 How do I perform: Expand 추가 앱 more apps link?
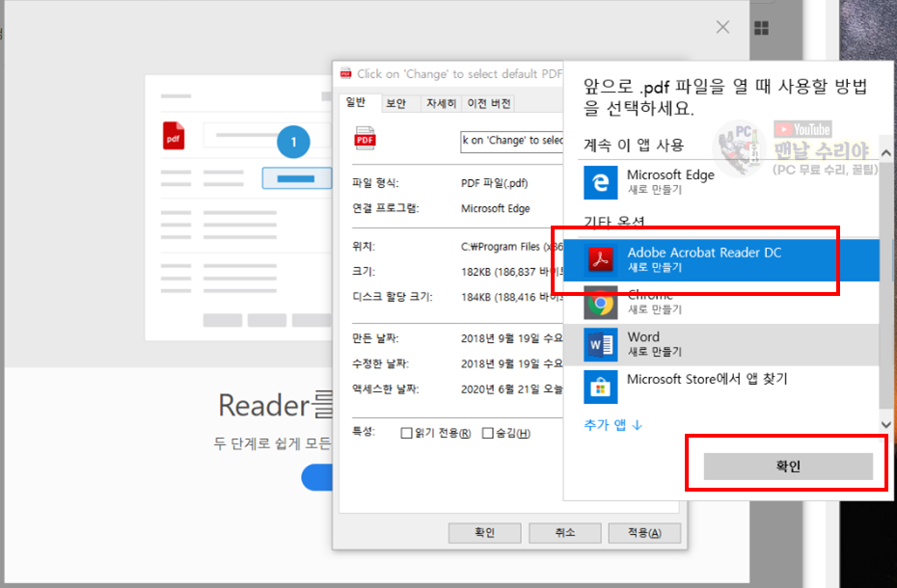click(x=612, y=425)
